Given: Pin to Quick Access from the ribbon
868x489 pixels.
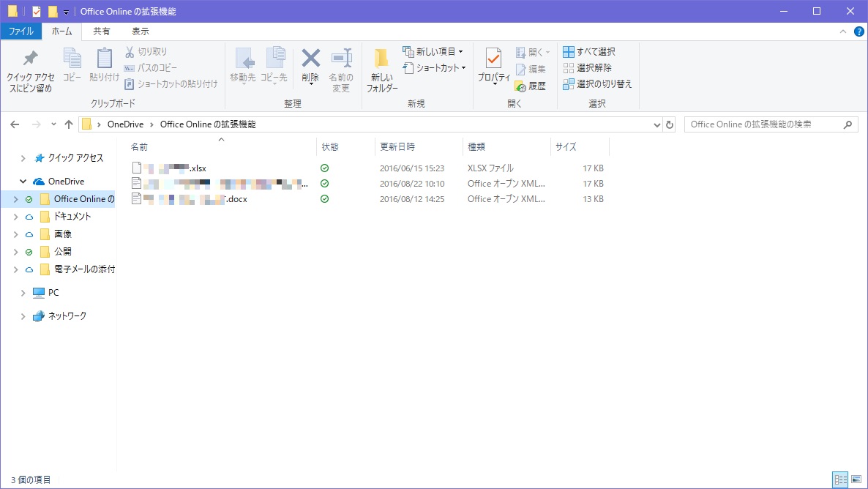Looking at the screenshot, I should click(x=31, y=71).
